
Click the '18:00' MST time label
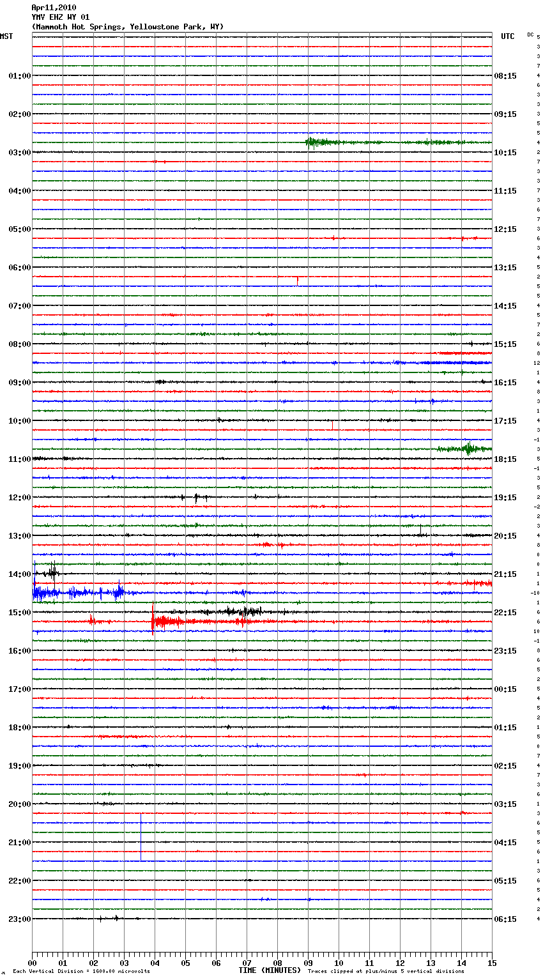pyautogui.click(x=20, y=728)
